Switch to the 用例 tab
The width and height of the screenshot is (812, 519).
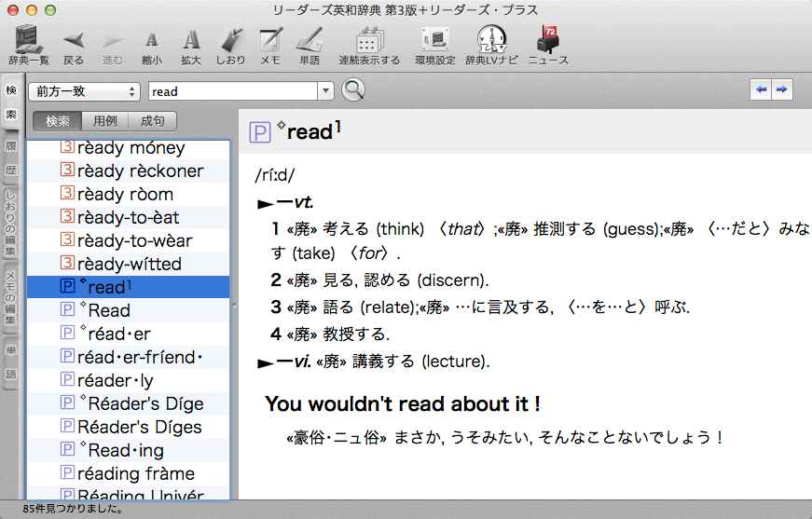[x=105, y=121]
